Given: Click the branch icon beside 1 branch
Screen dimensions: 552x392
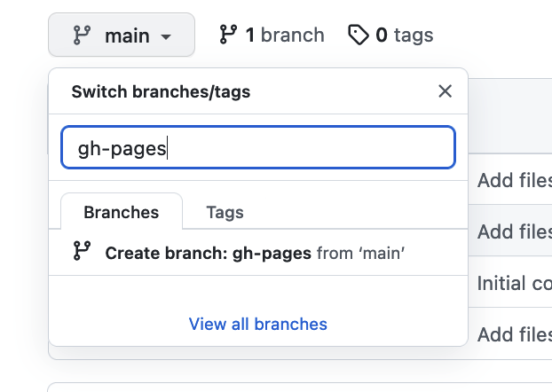Looking at the screenshot, I should tap(228, 35).
